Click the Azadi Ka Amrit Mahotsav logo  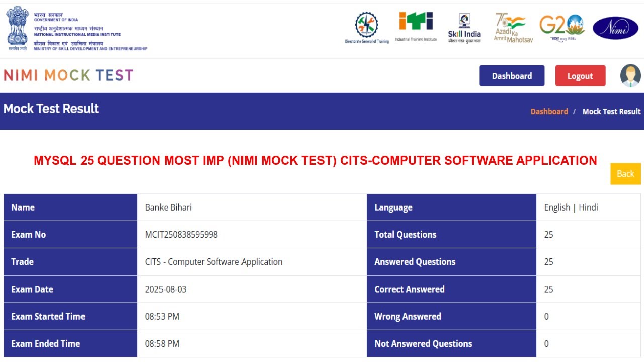[x=513, y=28]
